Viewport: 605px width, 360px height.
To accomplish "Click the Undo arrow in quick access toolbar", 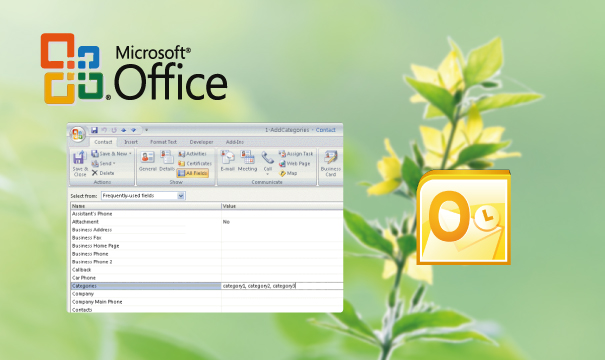I will pos(104,130).
